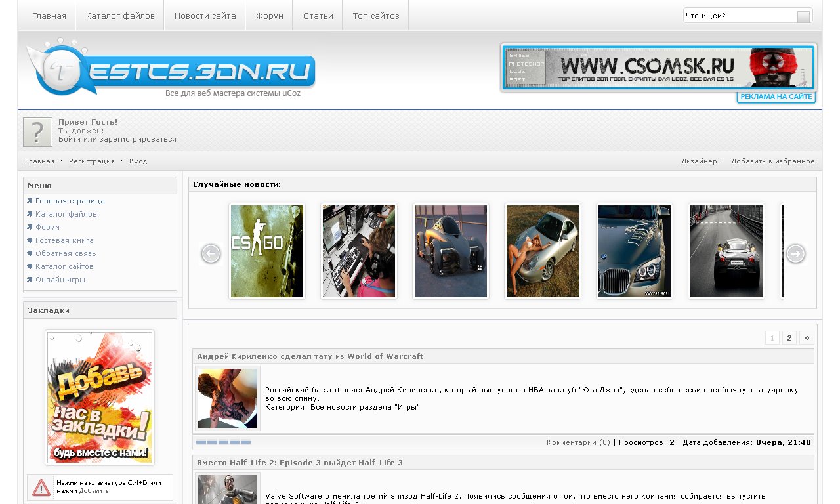Click the Реклама на сайте button
The width and height of the screenshot is (840, 504).
tap(776, 97)
